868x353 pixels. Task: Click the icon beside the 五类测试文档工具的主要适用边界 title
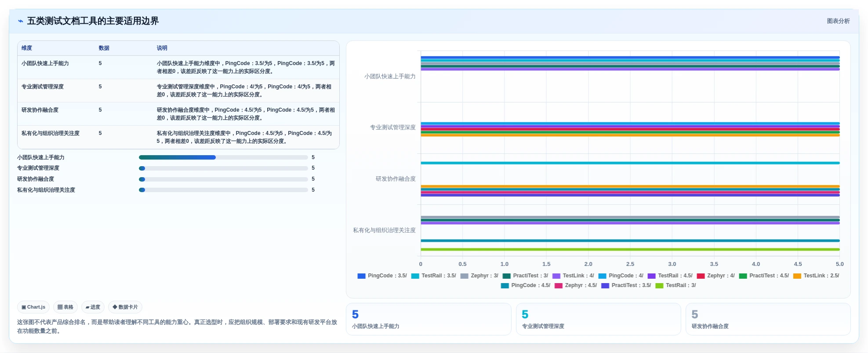20,21
